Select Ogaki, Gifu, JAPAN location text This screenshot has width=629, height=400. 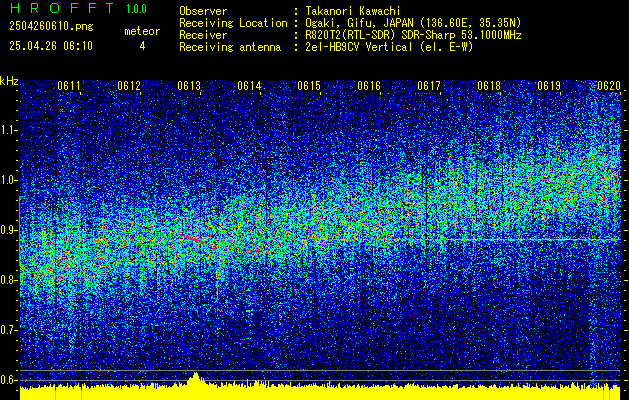point(413,23)
